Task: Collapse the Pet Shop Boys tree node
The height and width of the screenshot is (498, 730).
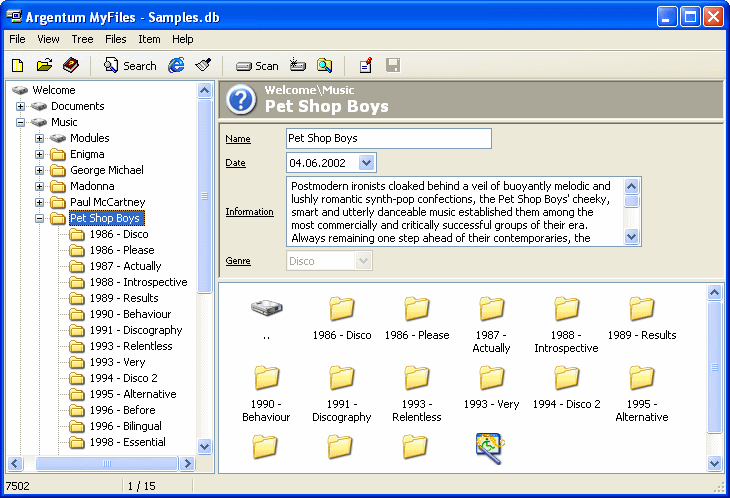Action: 40,218
